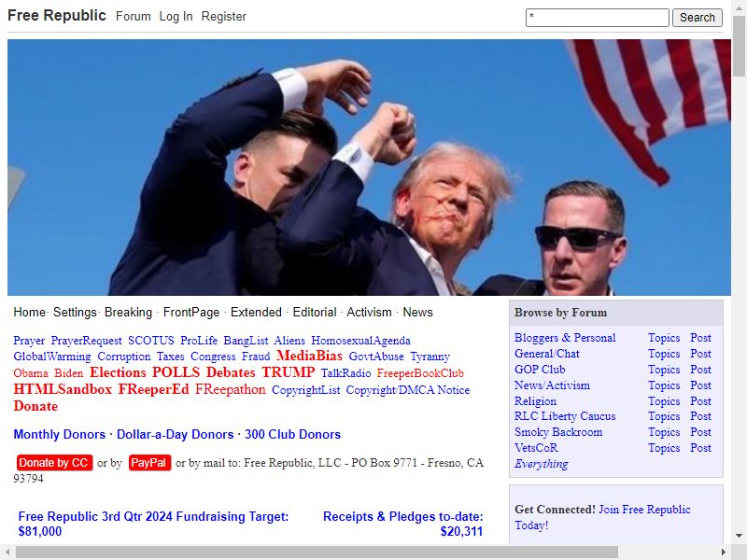The height and width of the screenshot is (560, 747).
Task: Post to the Smoky Backroom forum
Action: pos(700,432)
